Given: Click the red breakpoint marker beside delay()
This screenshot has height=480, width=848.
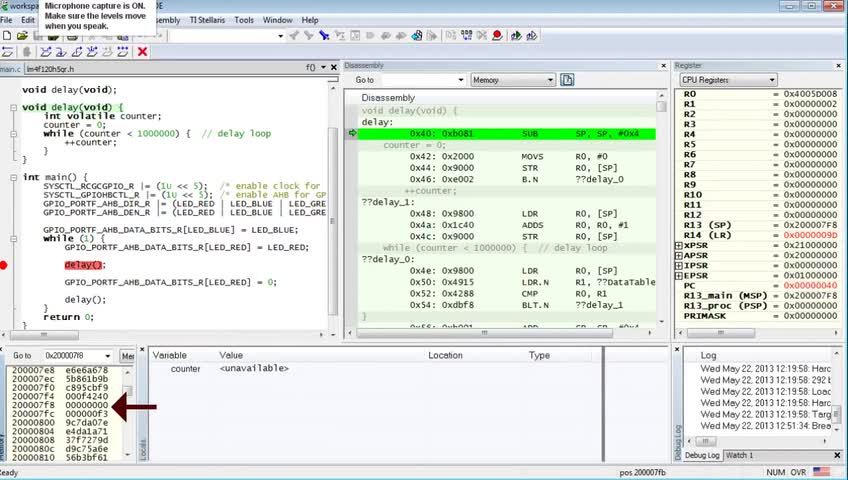Looking at the screenshot, I should pos(4,265).
